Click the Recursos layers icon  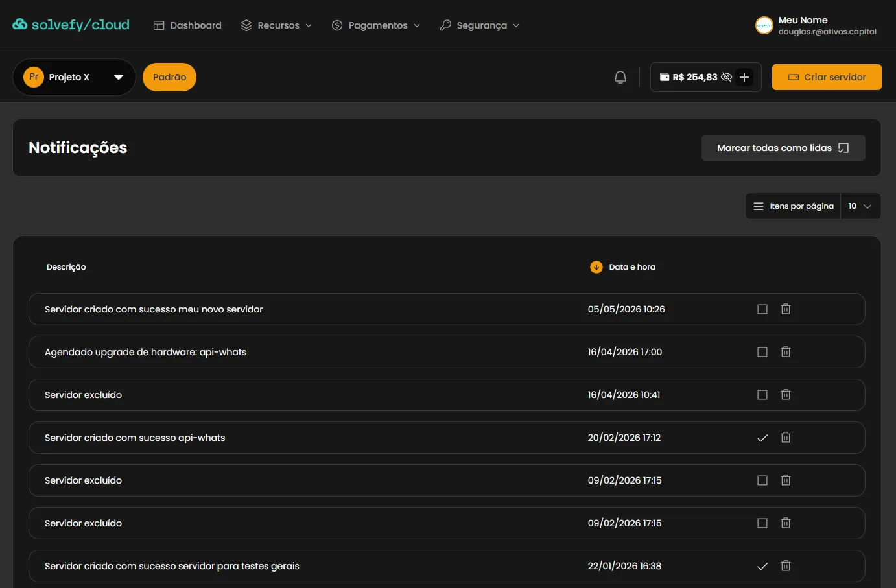pyautogui.click(x=246, y=25)
